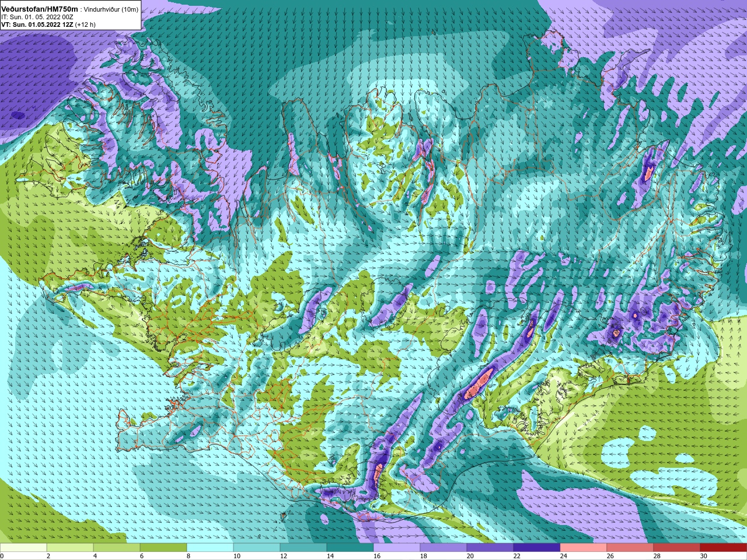Pick the 10–12 light teal legend swatch

tap(257, 548)
